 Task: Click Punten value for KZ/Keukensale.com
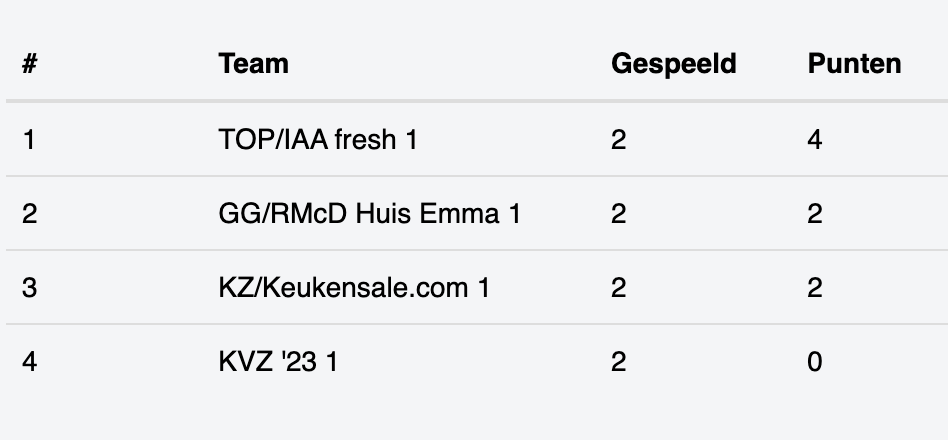(814, 288)
